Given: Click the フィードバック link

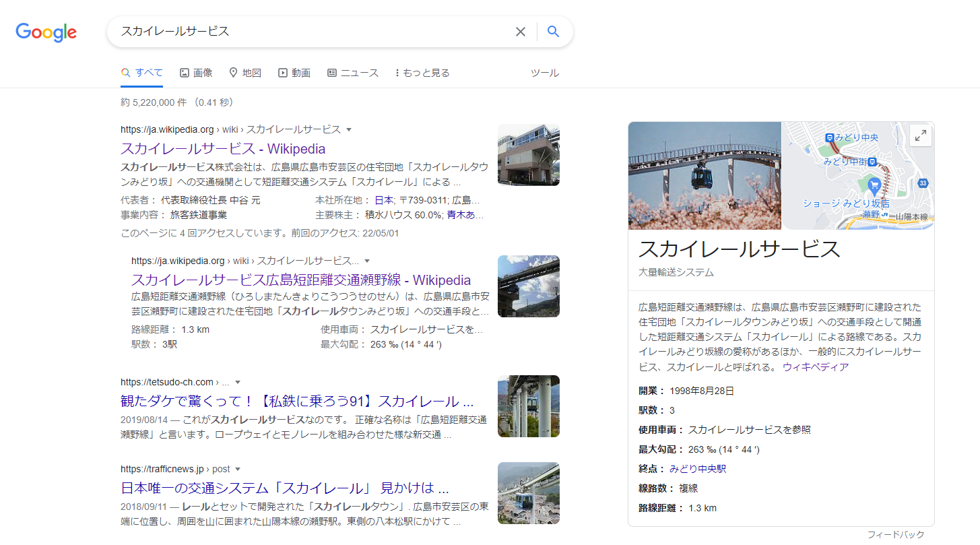Looking at the screenshot, I should point(896,535).
